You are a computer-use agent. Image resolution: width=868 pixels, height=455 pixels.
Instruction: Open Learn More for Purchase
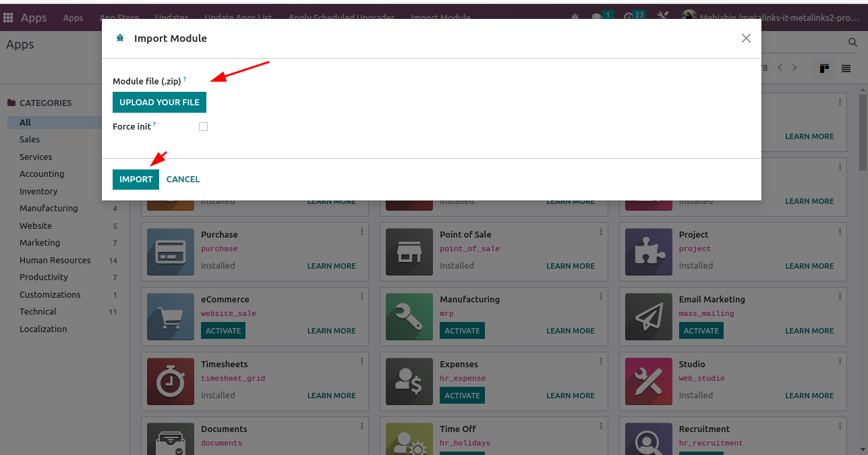coord(332,266)
